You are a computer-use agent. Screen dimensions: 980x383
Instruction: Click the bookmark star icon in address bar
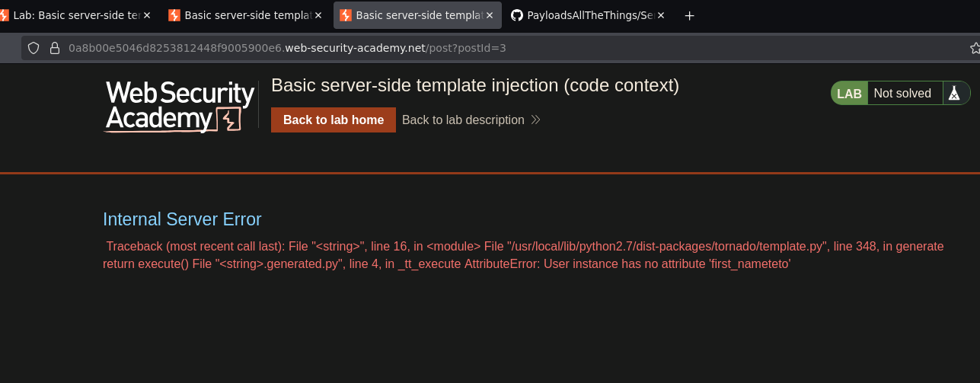975,48
